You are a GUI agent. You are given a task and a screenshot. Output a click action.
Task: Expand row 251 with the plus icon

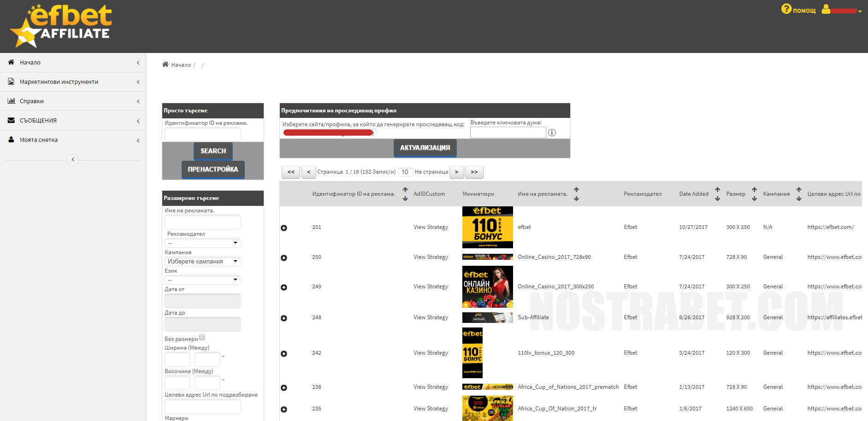284,228
